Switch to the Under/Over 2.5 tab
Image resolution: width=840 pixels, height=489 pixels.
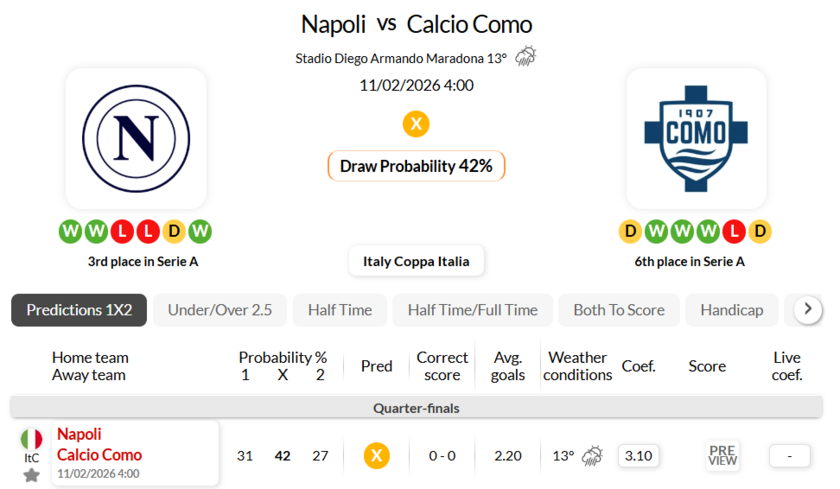220,310
